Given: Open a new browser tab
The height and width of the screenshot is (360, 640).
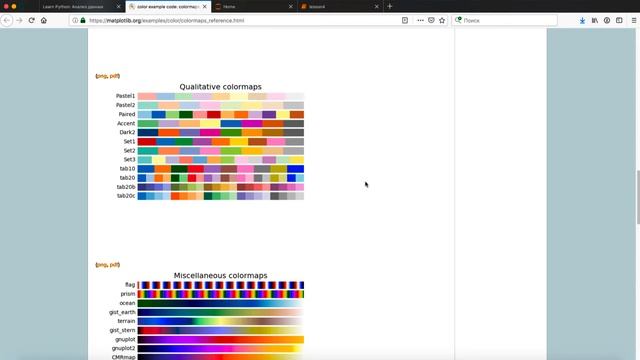Looking at the screenshot, I should click(x=389, y=7).
